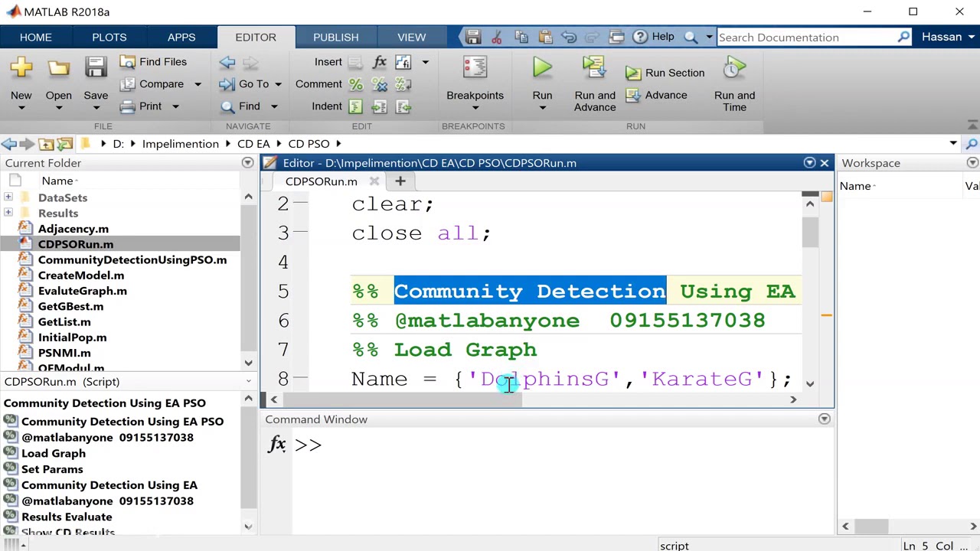Close the CDPSORun.m editor tab
This screenshot has width=980, height=551.
pos(374,181)
